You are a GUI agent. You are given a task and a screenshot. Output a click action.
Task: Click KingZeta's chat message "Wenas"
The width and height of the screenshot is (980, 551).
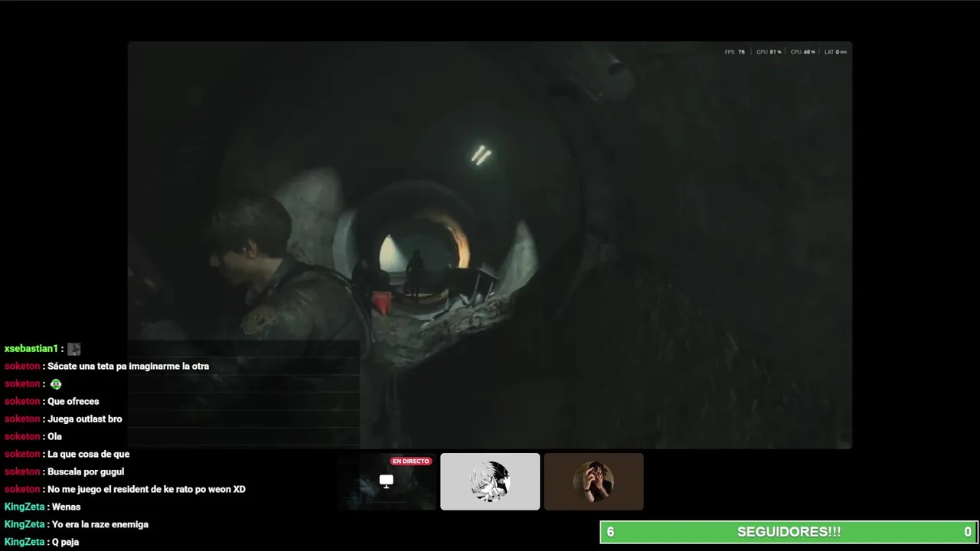[x=66, y=507]
